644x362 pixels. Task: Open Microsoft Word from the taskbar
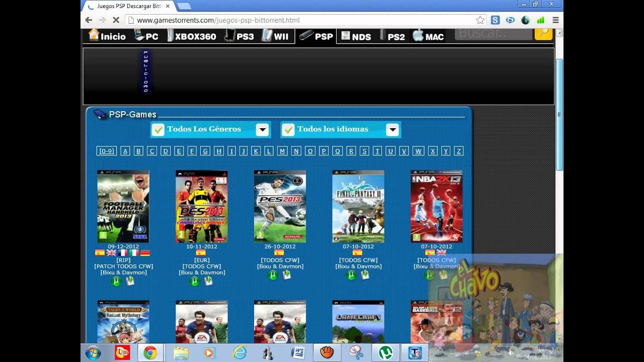tap(298, 353)
